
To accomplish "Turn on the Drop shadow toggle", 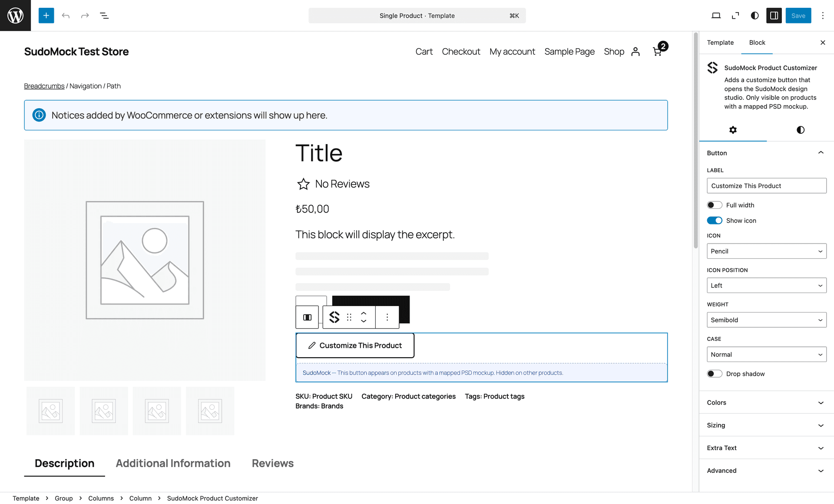I will click(715, 373).
